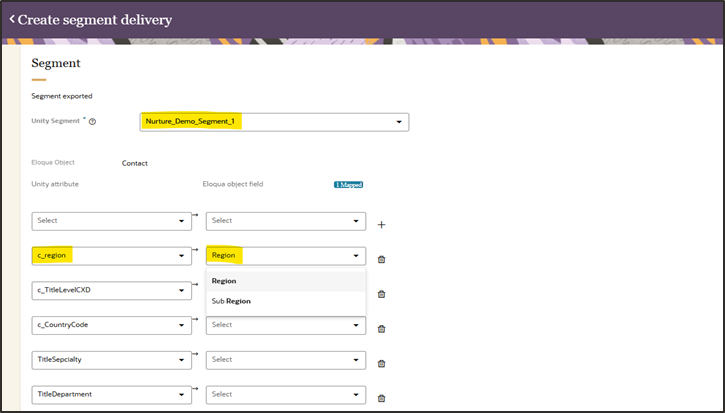Screen dimensions: 725x413
Task: Choose Sub Region from the dropdown list
Action: (x=230, y=300)
